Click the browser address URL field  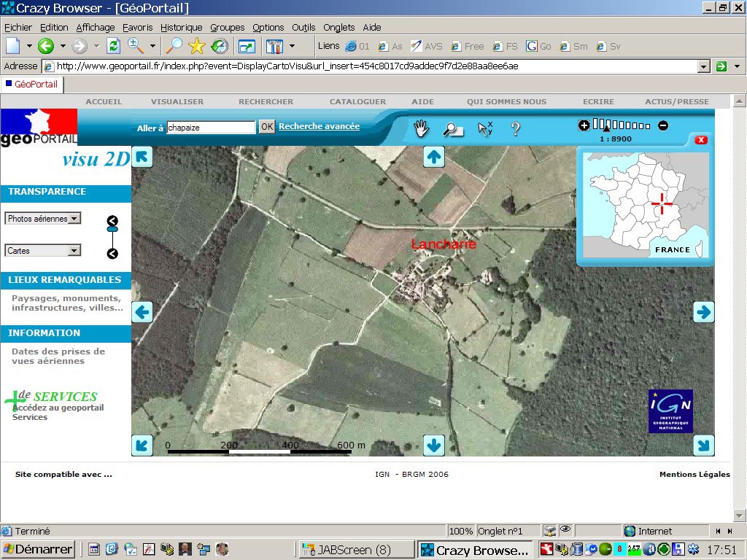(x=370, y=66)
